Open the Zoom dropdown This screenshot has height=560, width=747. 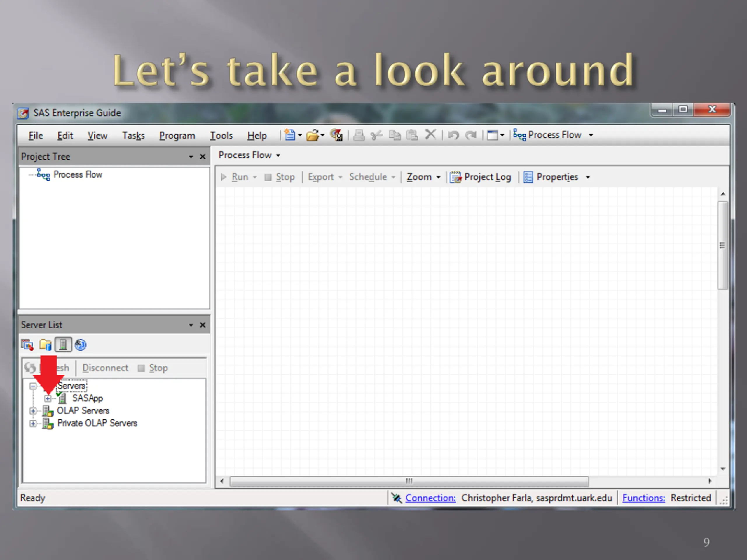[423, 177]
